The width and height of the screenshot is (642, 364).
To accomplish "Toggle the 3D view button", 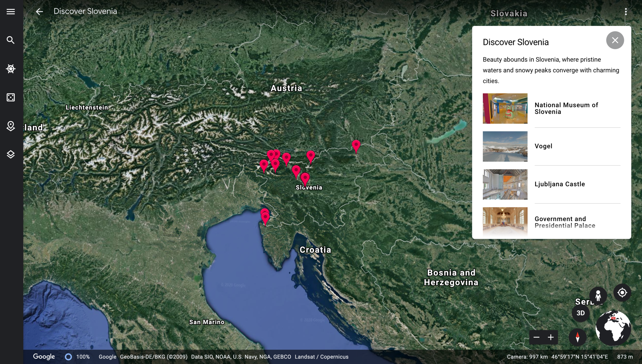I will [580, 313].
